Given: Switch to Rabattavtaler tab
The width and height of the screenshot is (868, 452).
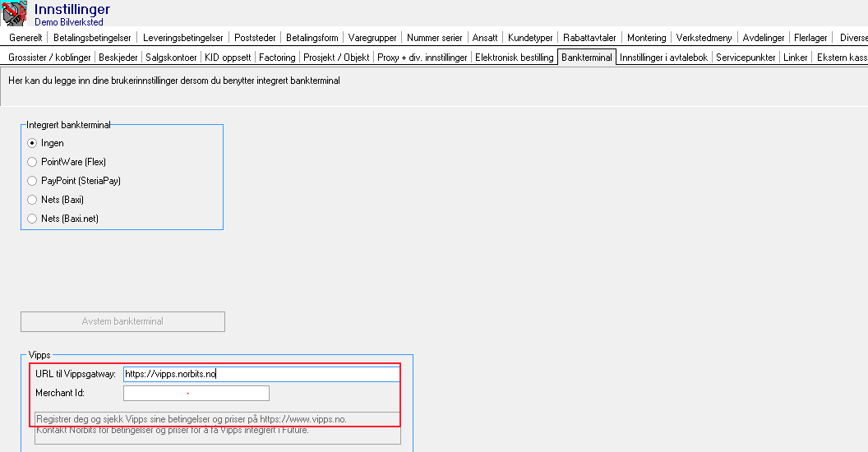Looking at the screenshot, I should 589,38.
